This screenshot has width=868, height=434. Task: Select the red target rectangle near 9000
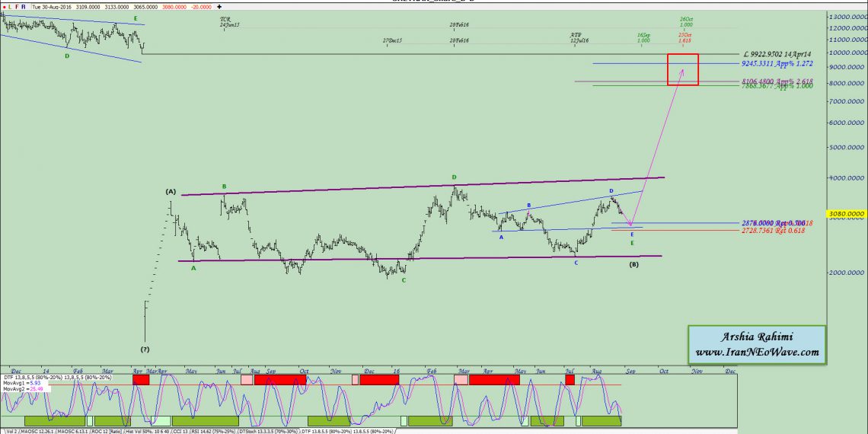pyautogui.click(x=682, y=69)
